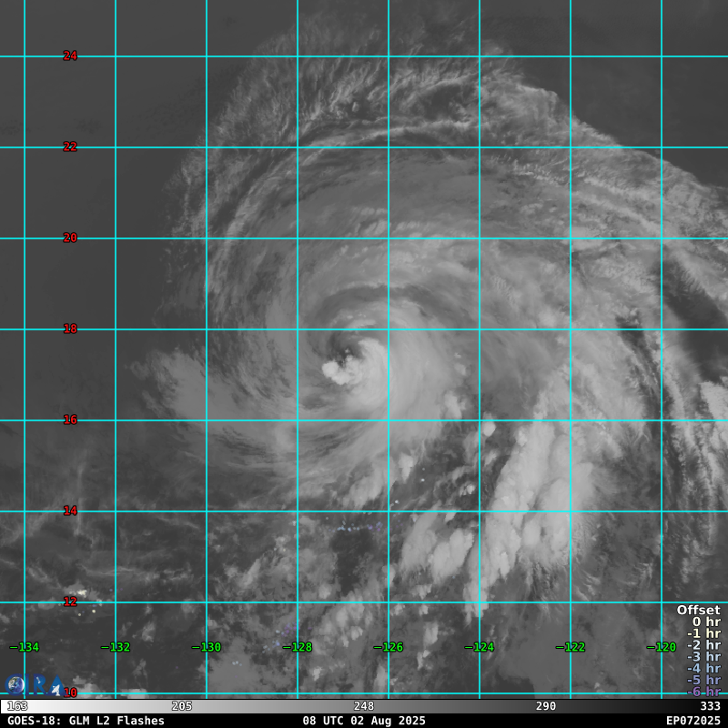Click the 248 value on the color bar
Viewport: 728px width, 728px height.
tap(364, 706)
